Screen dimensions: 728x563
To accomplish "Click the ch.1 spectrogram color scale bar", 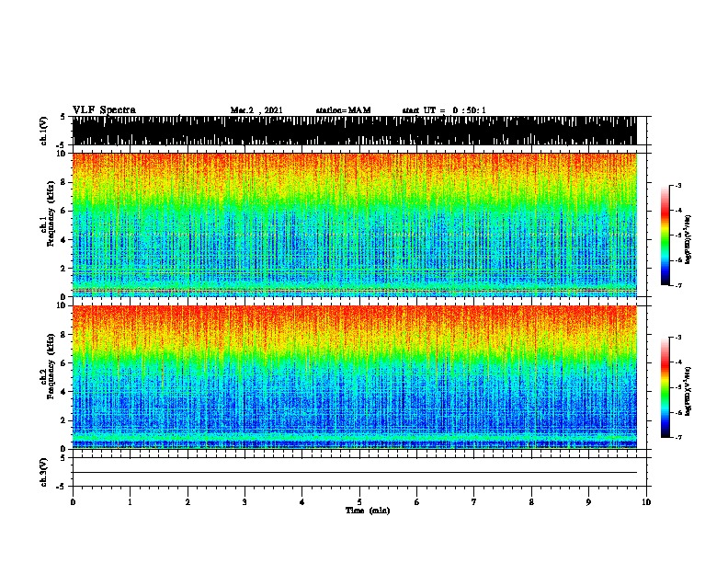I will [x=665, y=236].
